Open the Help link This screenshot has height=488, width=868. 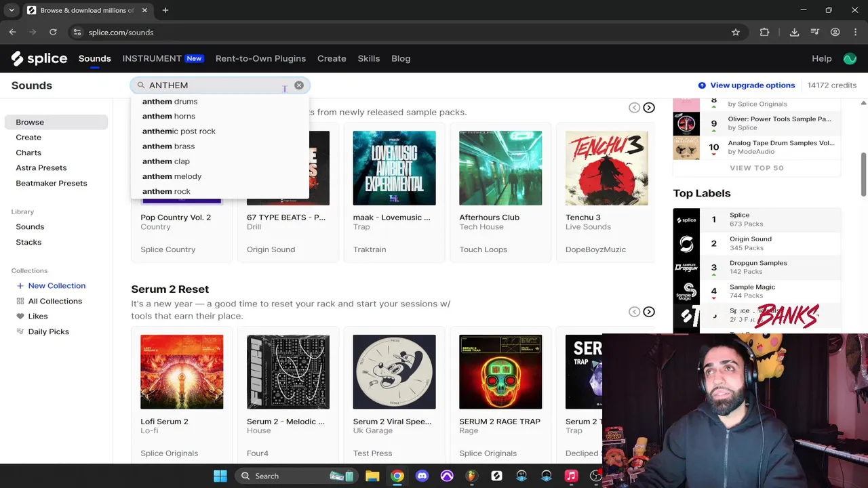[821, 58]
